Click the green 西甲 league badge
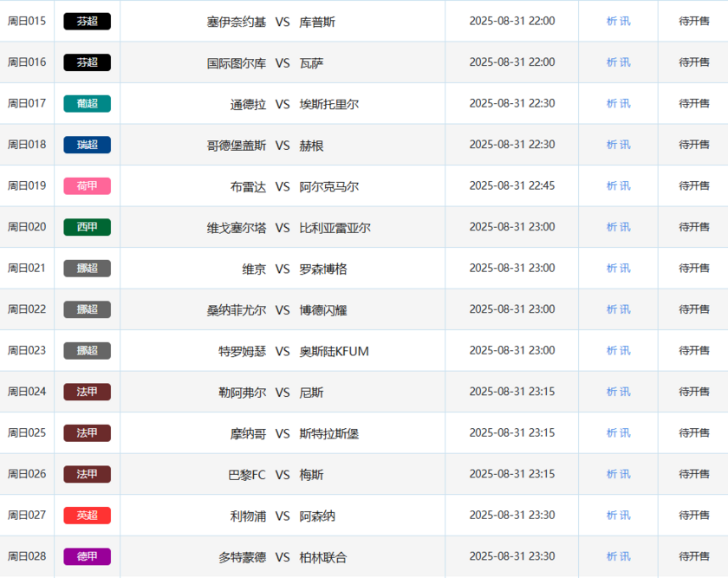This screenshot has width=728, height=578. (87, 227)
